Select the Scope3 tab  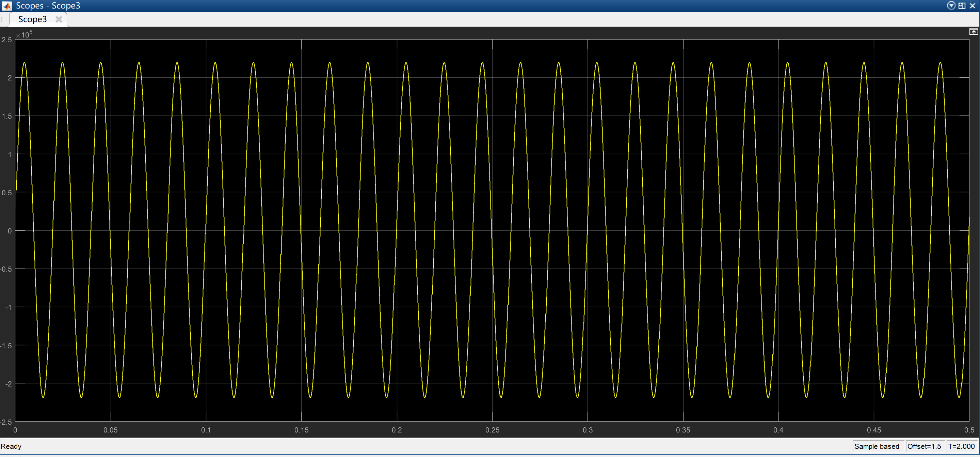[32, 19]
